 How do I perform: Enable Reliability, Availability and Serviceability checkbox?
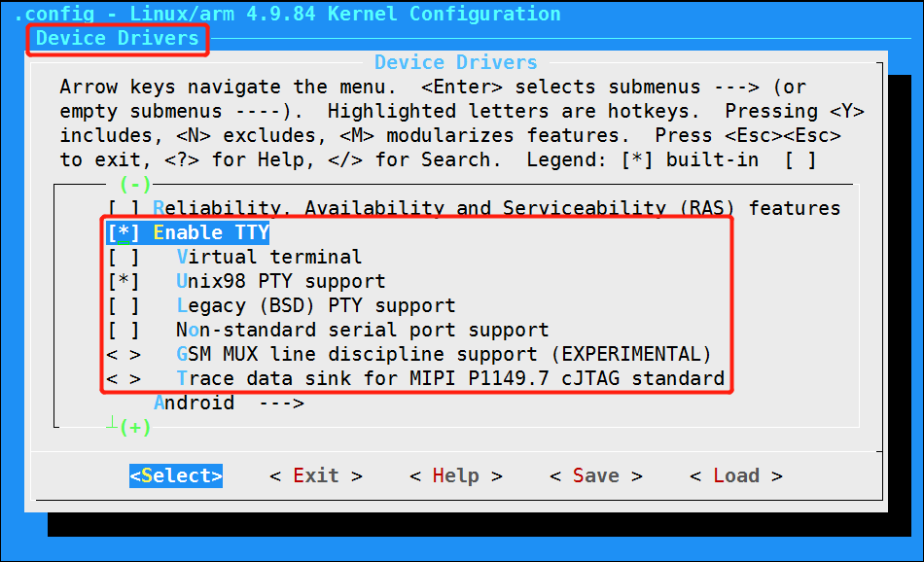124,208
